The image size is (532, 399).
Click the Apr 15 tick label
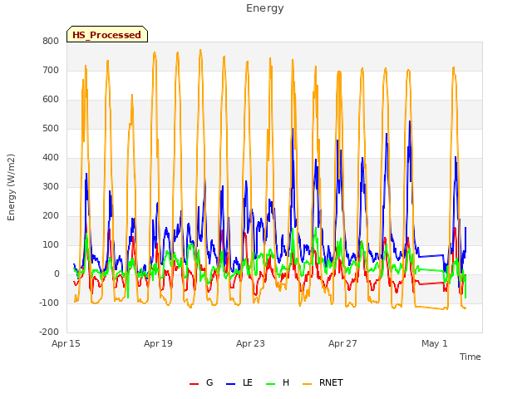(x=66, y=343)
